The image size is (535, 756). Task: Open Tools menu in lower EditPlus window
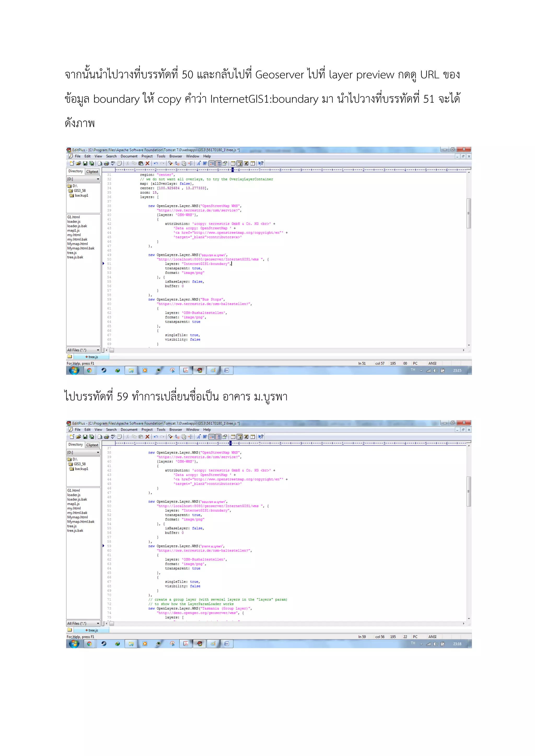click(x=161, y=430)
